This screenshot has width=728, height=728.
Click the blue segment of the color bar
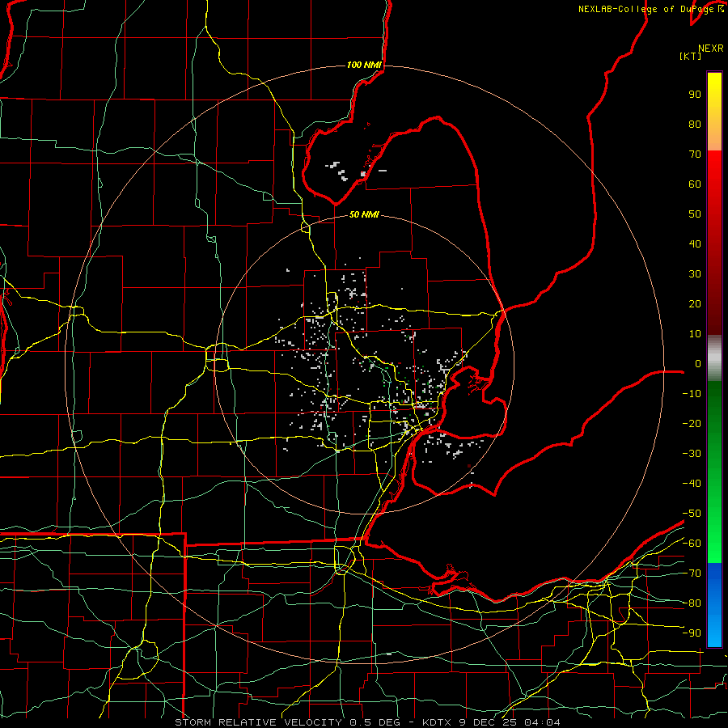[x=714, y=604]
